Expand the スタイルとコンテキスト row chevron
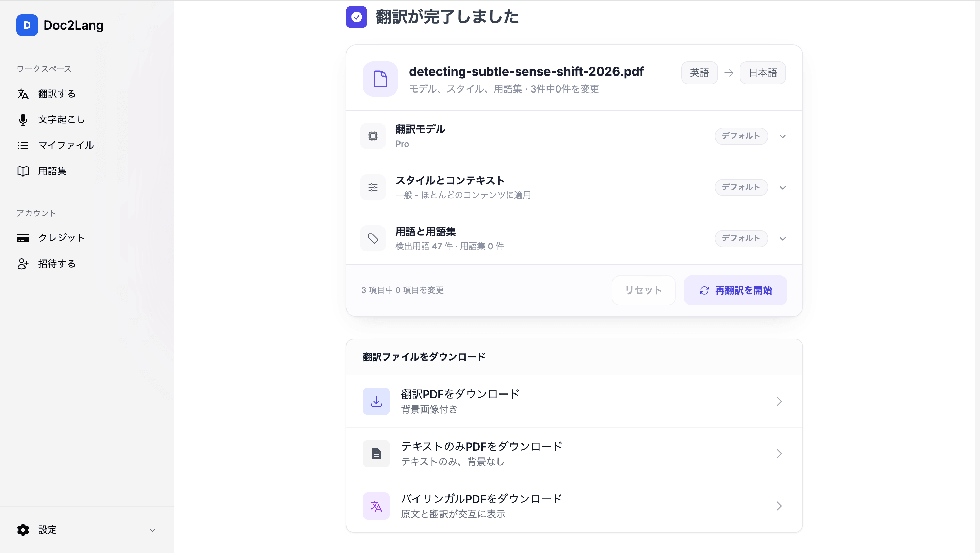 pos(783,187)
